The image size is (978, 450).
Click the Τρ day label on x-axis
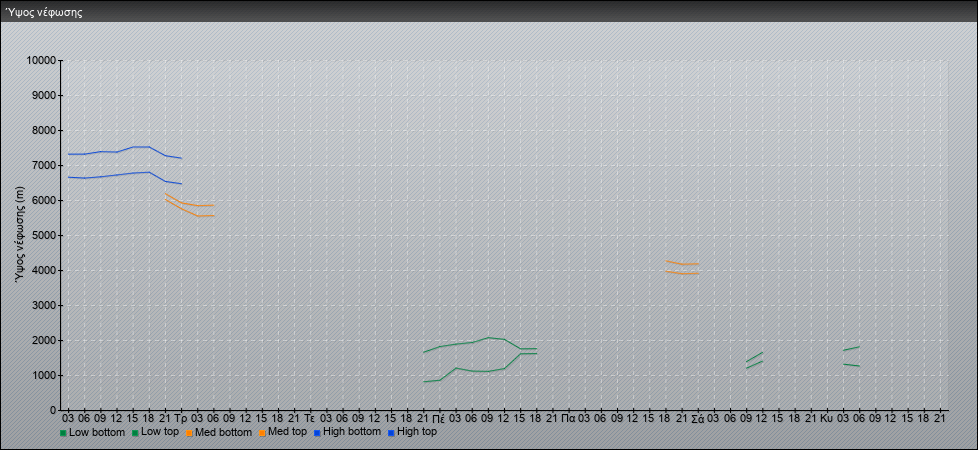(181, 418)
